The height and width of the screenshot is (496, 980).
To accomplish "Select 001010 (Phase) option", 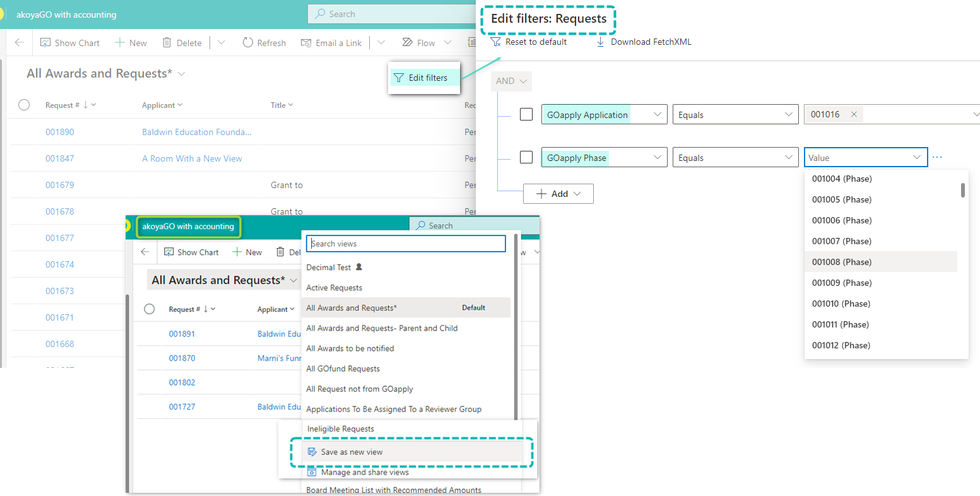I will tap(881, 304).
